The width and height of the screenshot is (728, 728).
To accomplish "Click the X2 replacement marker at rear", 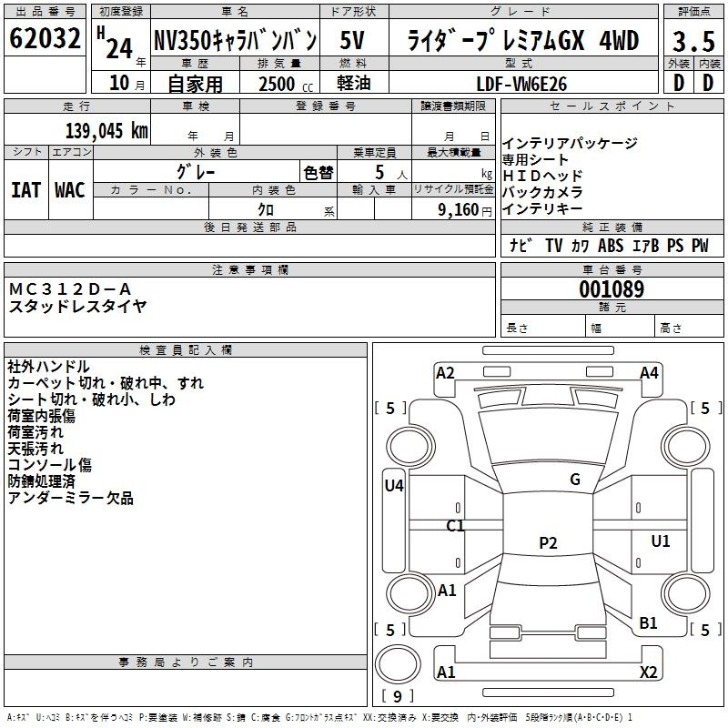I will click(x=648, y=672).
